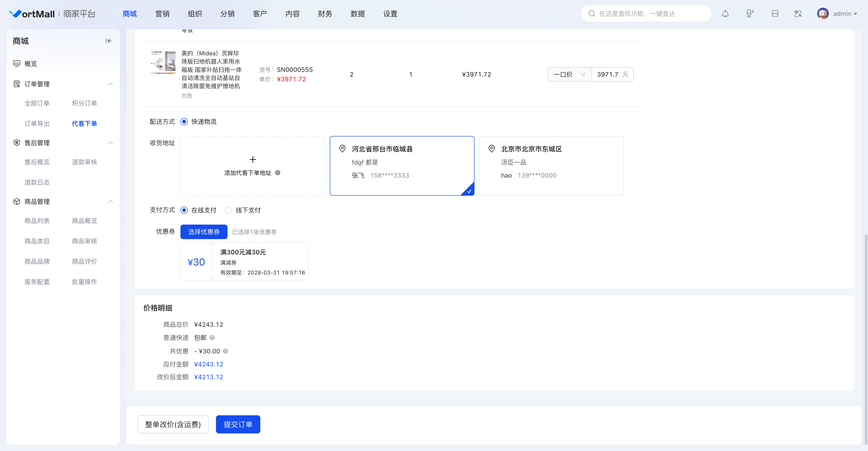Open the 一口价 pricing type dropdown
The height and width of the screenshot is (451, 868).
pyautogui.click(x=570, y=74)
